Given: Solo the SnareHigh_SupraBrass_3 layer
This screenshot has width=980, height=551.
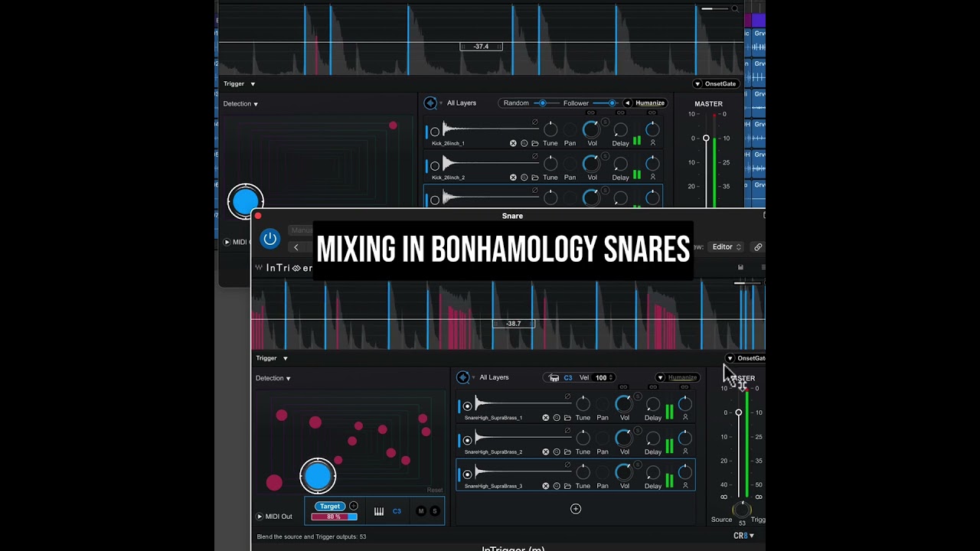Looking at the screenshot, I should coord(637,465).
